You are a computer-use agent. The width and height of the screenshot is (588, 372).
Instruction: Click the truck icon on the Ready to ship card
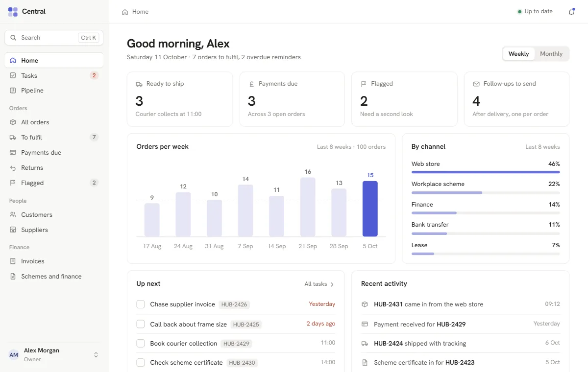click(x=139, y=84)
